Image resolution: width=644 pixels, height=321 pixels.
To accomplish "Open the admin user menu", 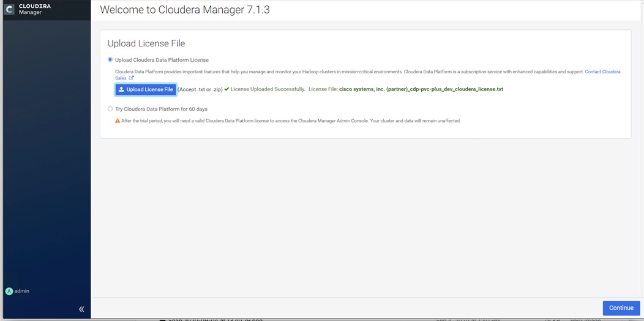I will (x=17, y=291).
